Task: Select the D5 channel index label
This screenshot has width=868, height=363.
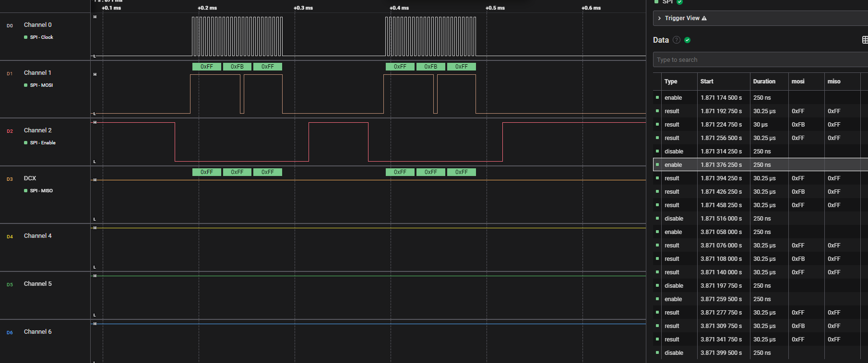Action: (10, 285)
